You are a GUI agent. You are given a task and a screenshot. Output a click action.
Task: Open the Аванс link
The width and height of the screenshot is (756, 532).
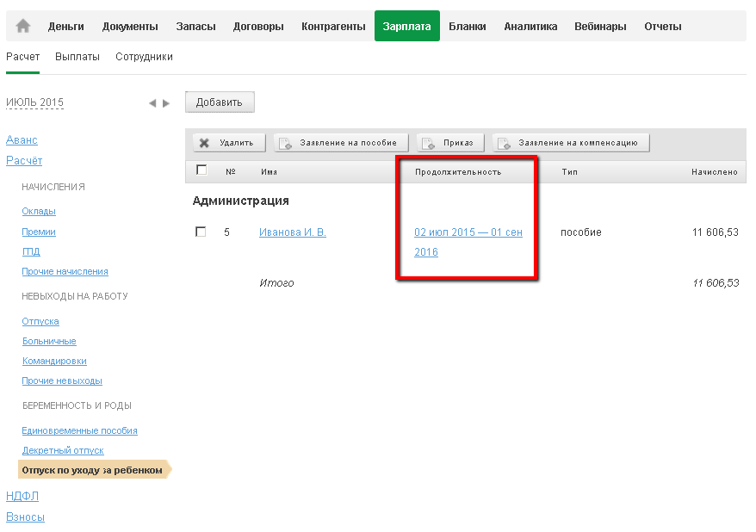22,140
